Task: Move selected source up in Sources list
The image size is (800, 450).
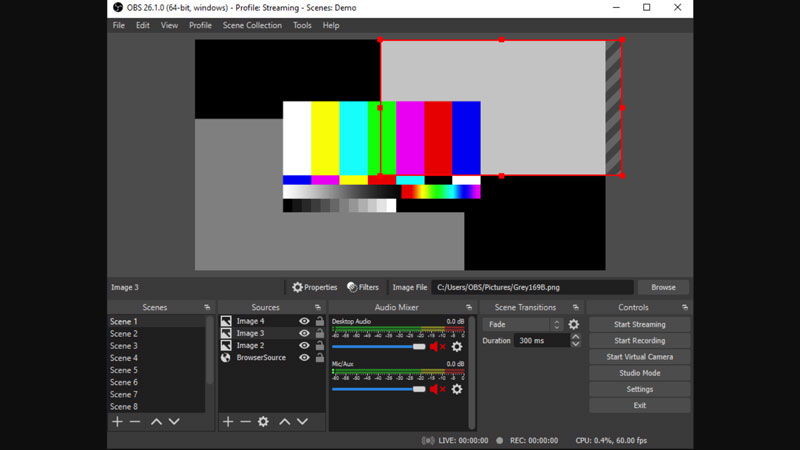Action: coord(284,422)
